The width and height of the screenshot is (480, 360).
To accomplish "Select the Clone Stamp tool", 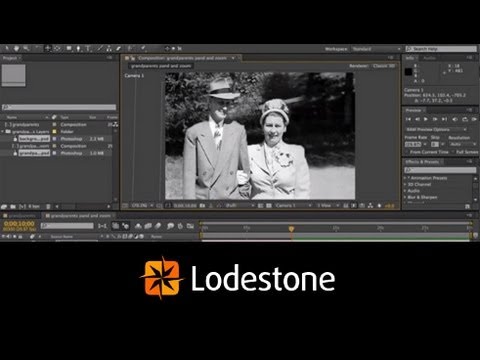I will pos(109,49).
